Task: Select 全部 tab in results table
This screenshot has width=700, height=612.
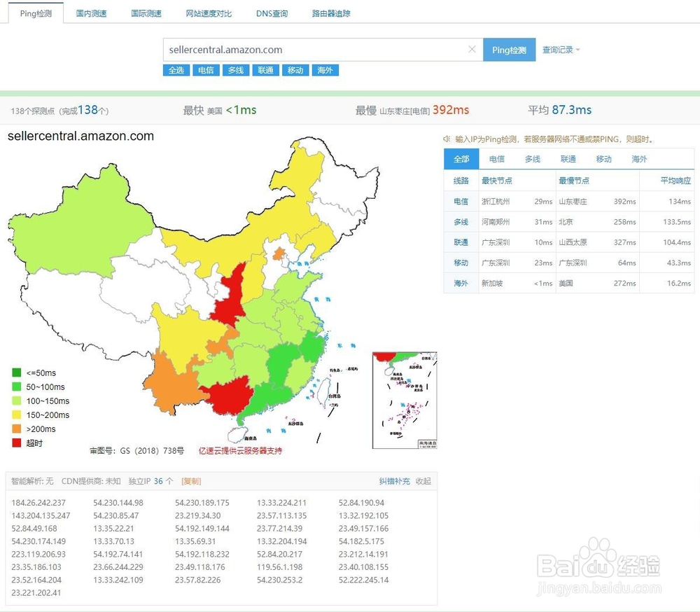Action: click(x=461, y=159)
